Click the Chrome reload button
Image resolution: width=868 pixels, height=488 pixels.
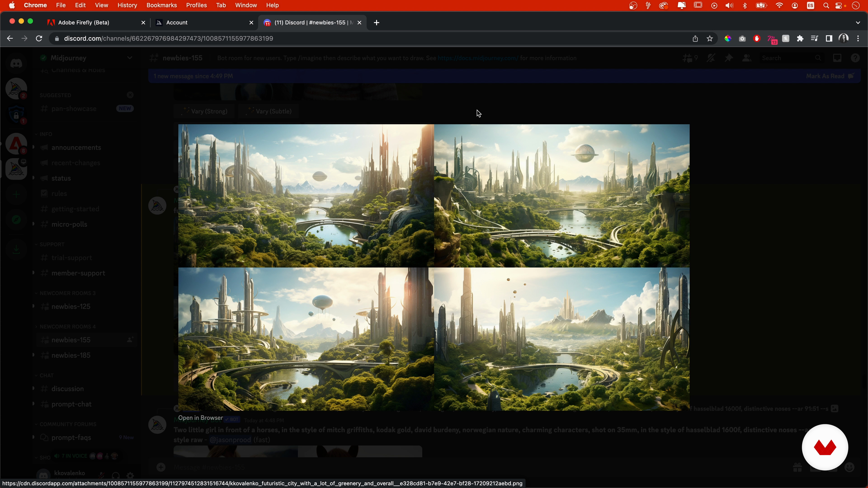[39, 38]
